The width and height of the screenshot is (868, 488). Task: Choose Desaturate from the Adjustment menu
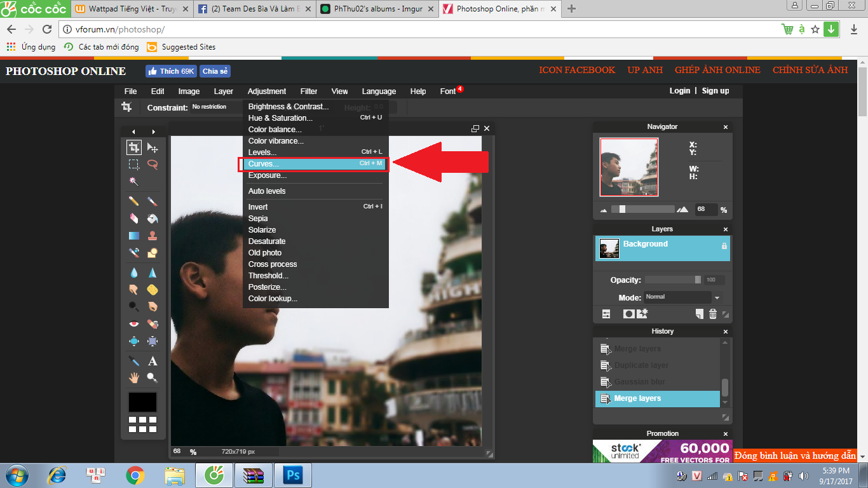click(x=267, y=241)
